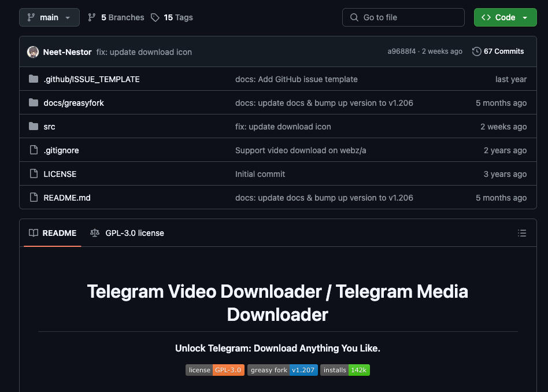Open the README outline list button
The image size is (548, 392).
coord(522,233)
